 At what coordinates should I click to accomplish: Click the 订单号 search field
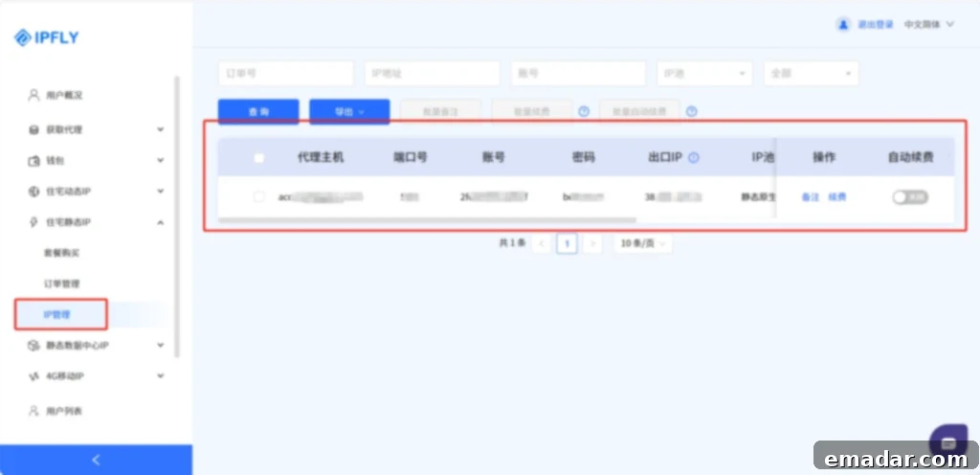click(285, 73)
